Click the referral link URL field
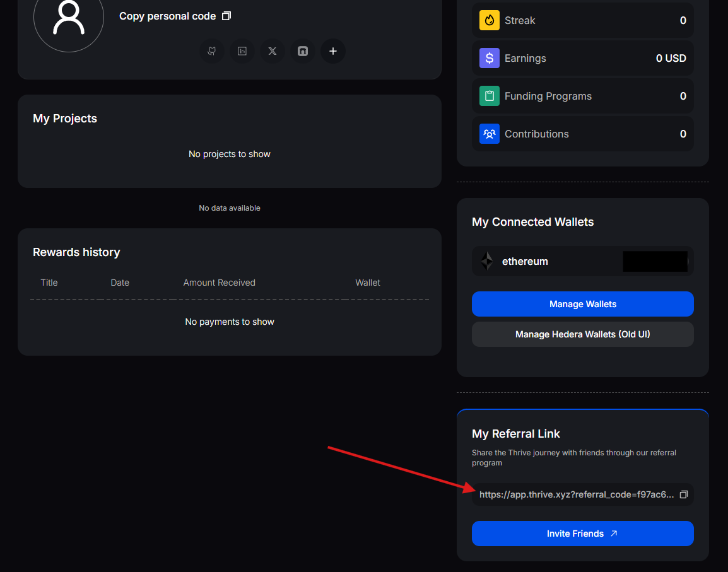 pos(577,495)
